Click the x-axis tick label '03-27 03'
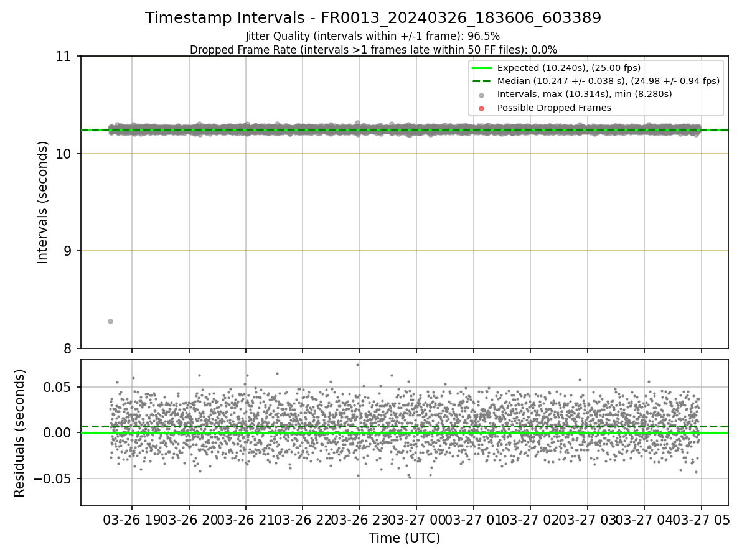This screenshot has width=747, height=560. tap(587, 520)
